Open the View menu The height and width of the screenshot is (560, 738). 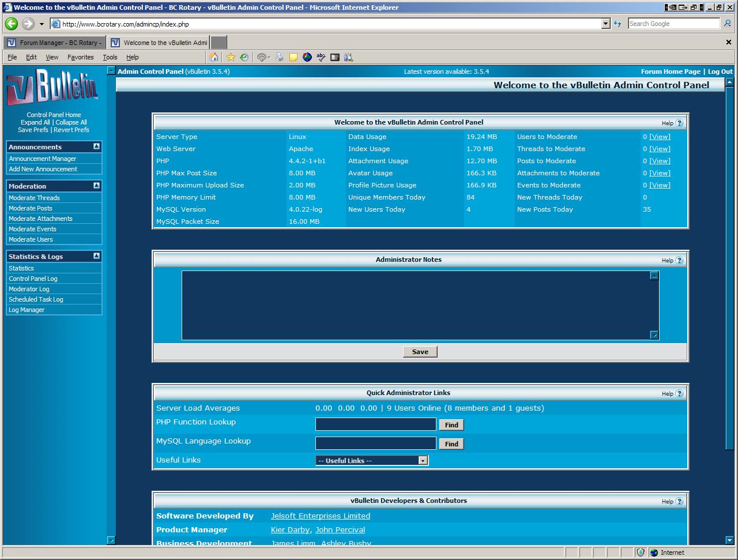click(x=52, y=57)
